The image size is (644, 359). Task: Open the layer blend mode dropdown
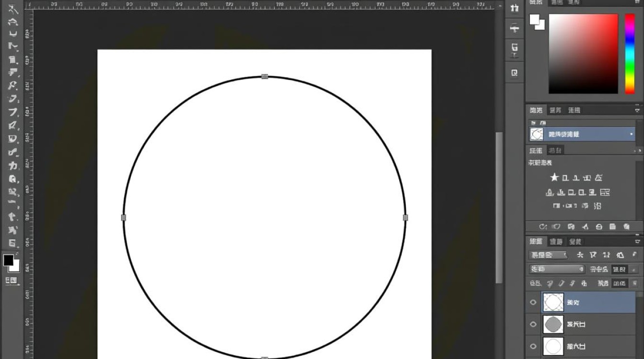(557, 269)
